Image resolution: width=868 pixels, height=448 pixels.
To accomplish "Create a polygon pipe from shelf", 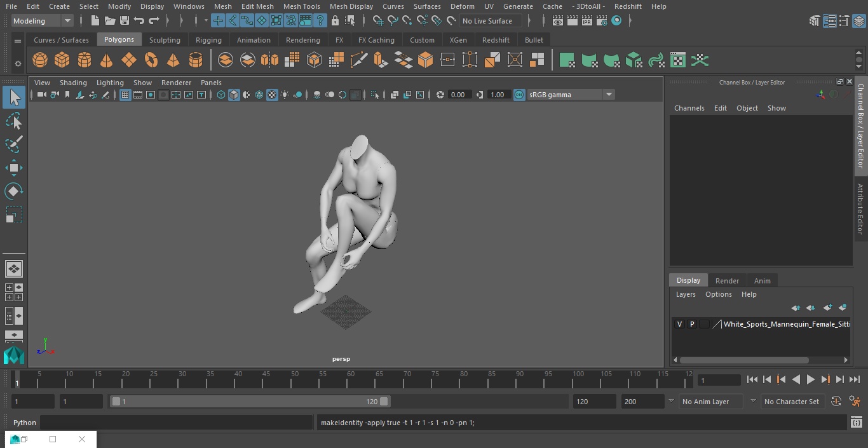I will click(196, 60).
